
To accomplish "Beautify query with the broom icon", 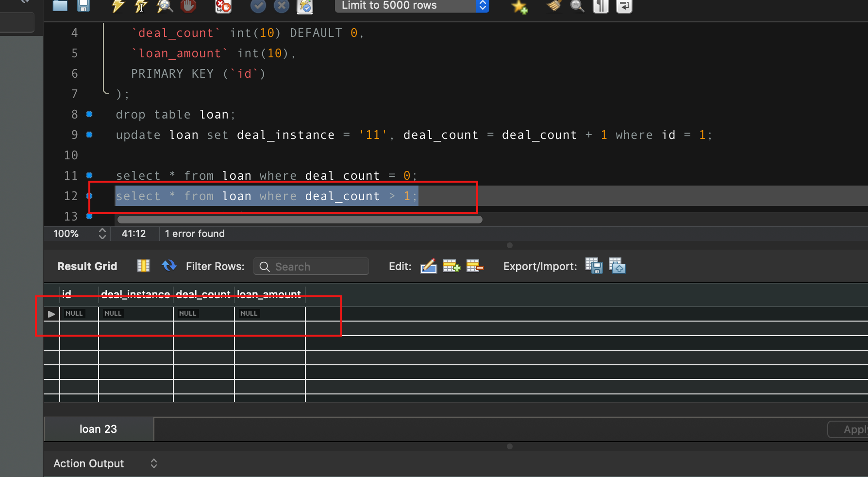I will pyautogui.click(x=554, y=6).
